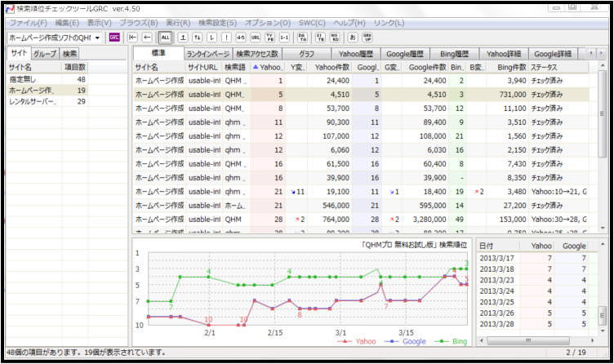Open the ヘルプ(H) menu

tap(349, 23)
